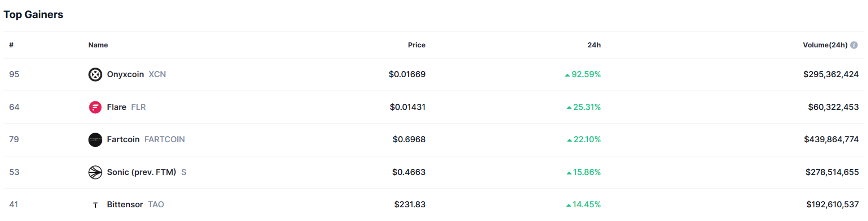The height and width of the screenshot is (221, 868).
Task: Click the green arrow beside 92.59%
Action: (567, 75)
